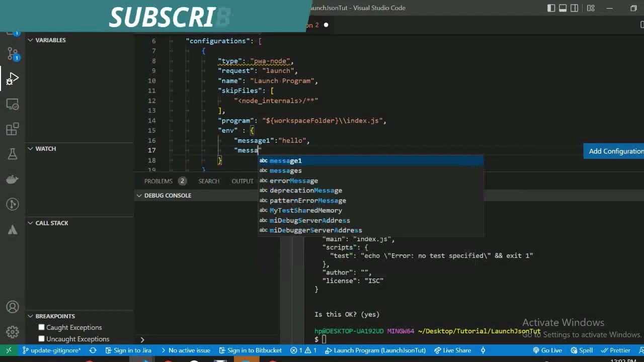Start Live Share session
The height and width of the screenshot is (362, 644).
tap(452, 350)
